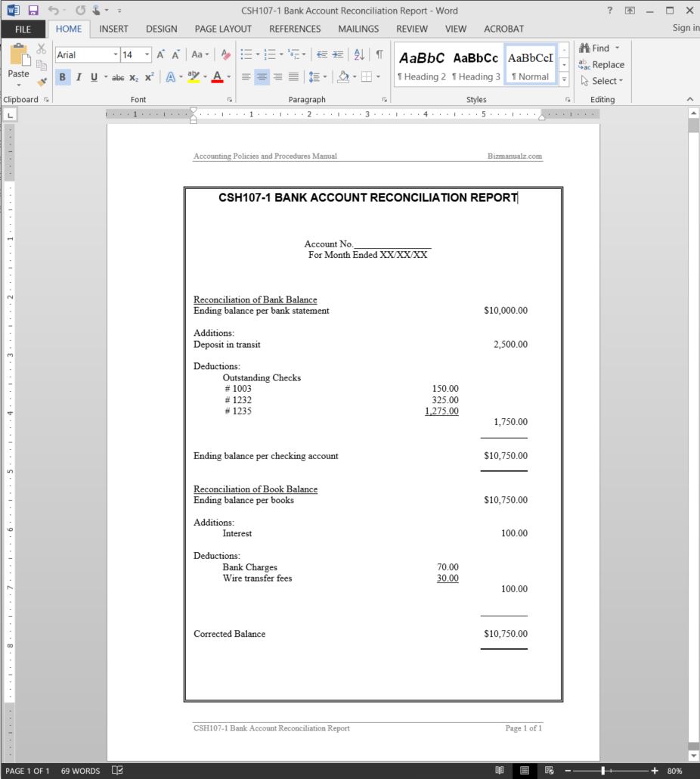Open the FILE tab
The height and width of the screenshot is (779, 700).
click(23, 29)
